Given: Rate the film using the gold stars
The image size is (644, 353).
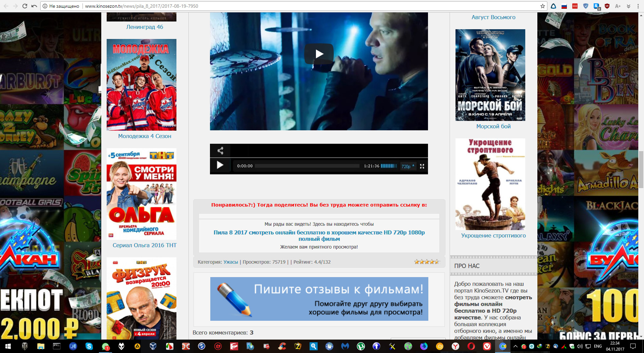Looking at the screenshot, I should (427, 262).
